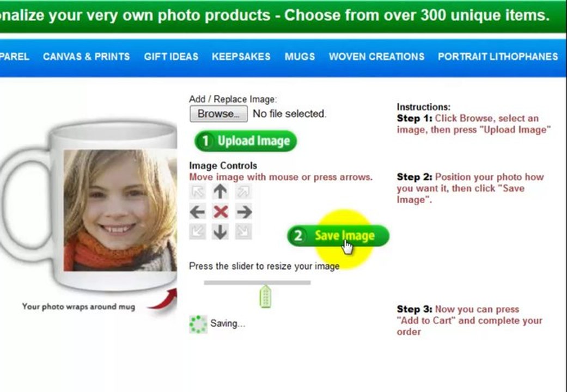
Task: Open the Keepsakes menu
Action: coord(241,57)
